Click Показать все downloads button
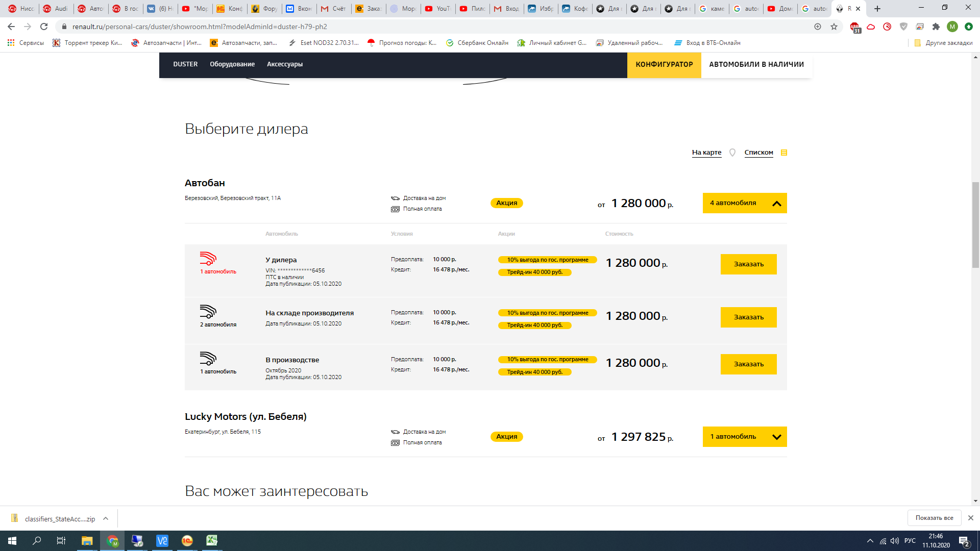This screenshot has width=980, height=551. point(934,518)
